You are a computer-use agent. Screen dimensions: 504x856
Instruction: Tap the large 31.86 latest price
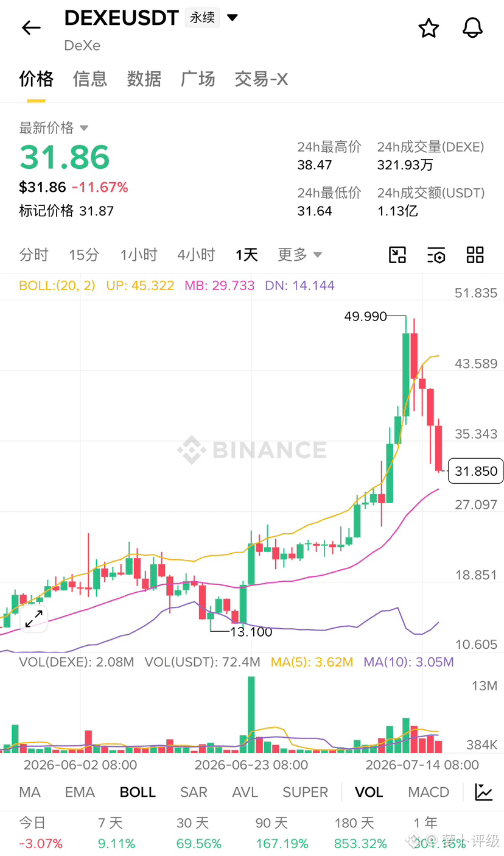coord(65,157)
